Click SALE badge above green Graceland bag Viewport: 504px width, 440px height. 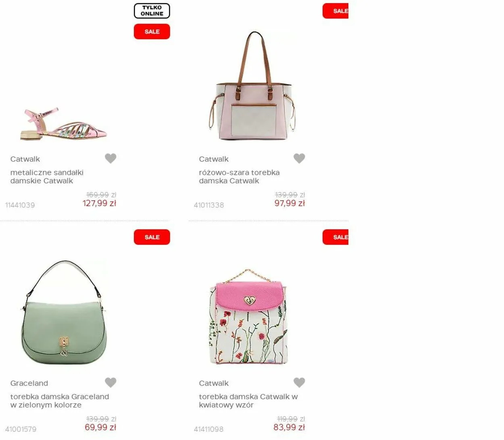tap(152, 237)
